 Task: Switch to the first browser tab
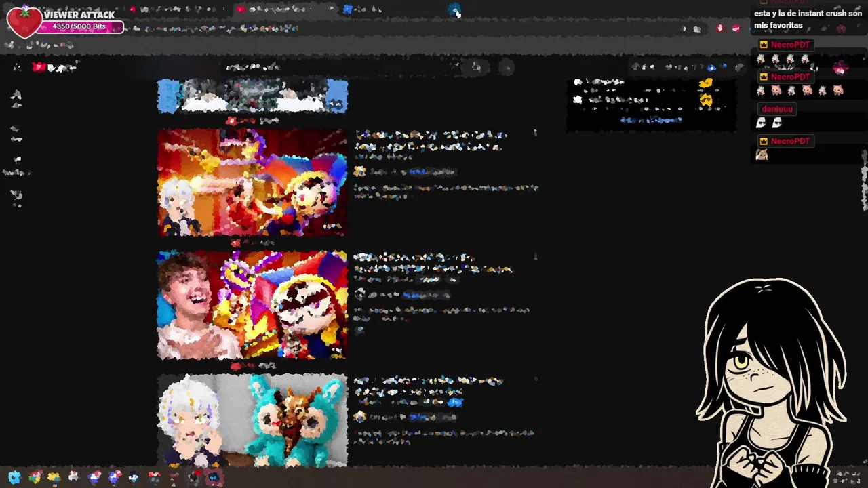click(180, 9)
